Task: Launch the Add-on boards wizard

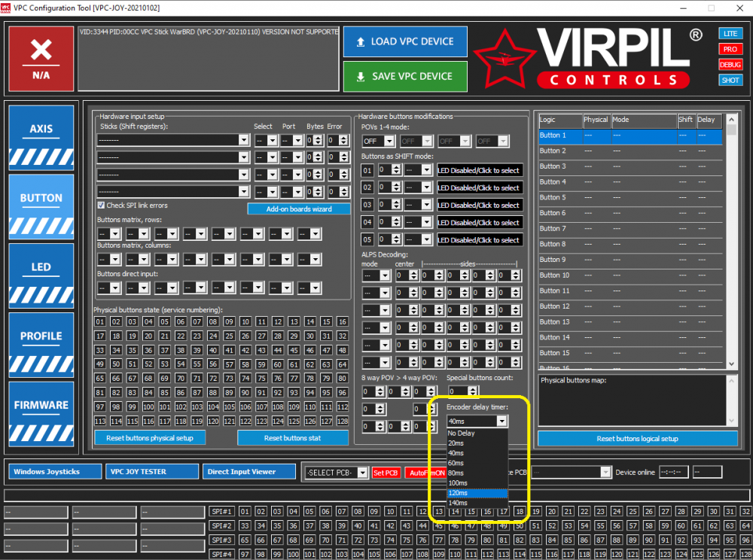Action: click(299, 208)
